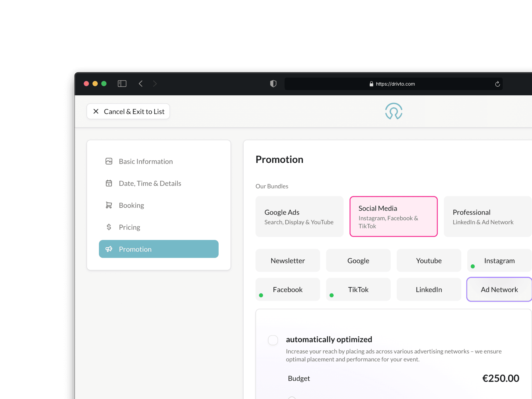Click the browser forward arrow
Screen dimensions: 532x399
(155, 84)
